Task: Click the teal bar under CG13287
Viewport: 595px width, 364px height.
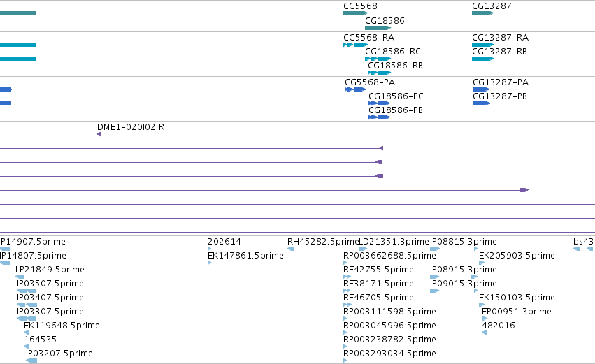Action: pyautogui.click(x=482, y=13)
